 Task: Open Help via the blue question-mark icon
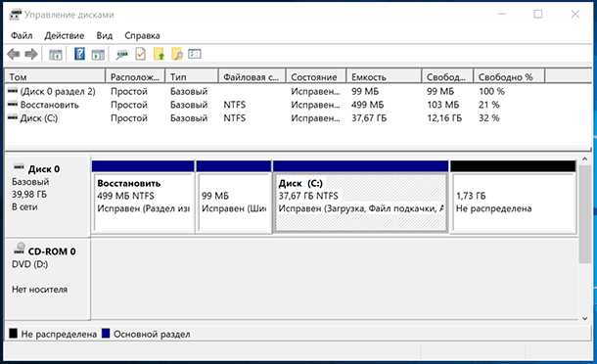79,54
